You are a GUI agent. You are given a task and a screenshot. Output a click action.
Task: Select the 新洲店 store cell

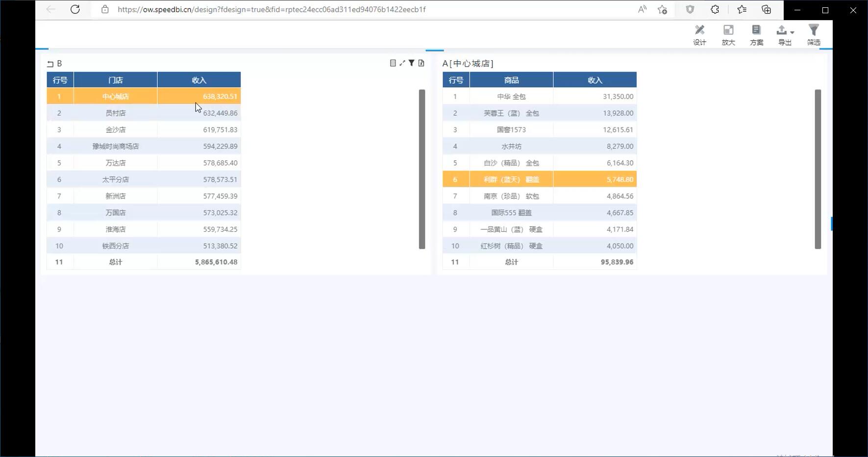116,196
